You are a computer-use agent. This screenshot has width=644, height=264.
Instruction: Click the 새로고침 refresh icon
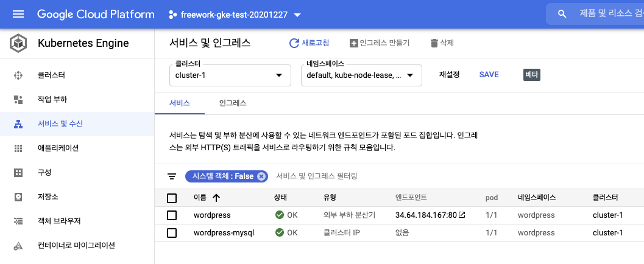pyautogui.click(x=294, y=43)
